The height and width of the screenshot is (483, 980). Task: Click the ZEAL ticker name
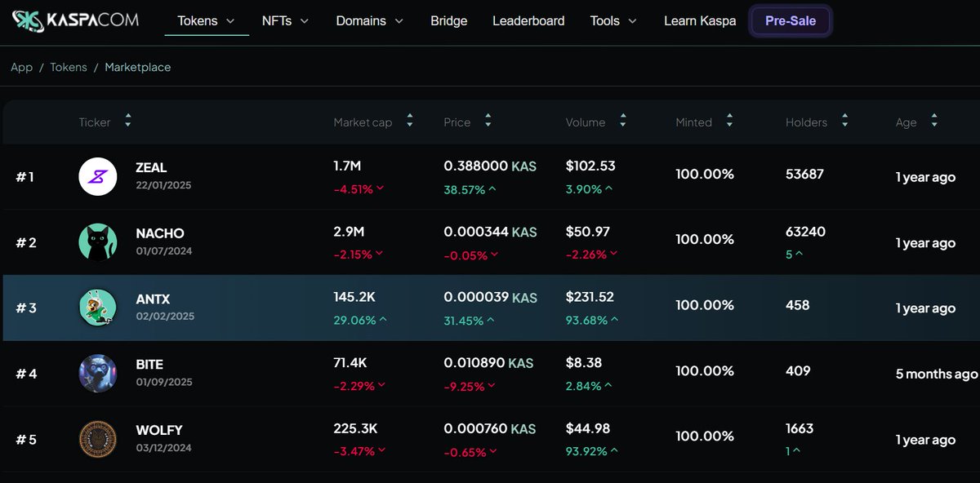click(151, 167)
